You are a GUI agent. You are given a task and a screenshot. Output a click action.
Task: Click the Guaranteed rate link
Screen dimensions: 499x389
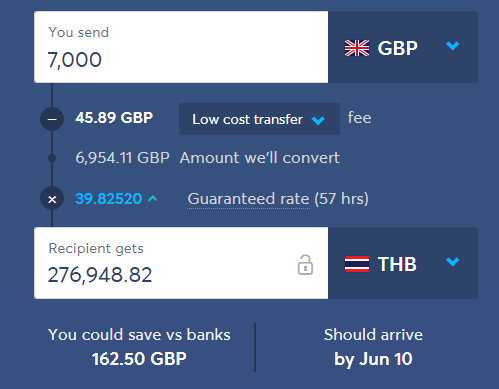click(x=248, y=199)
